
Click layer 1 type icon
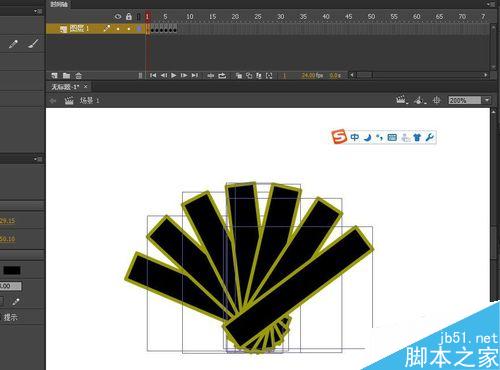[x=63, y=29]
